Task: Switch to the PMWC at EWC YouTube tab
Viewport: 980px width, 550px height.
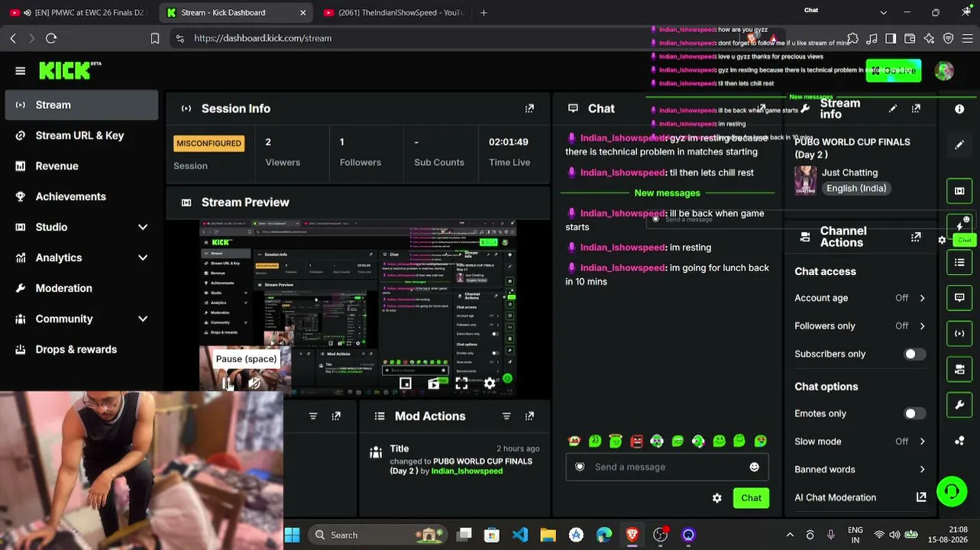Action: 79,12
